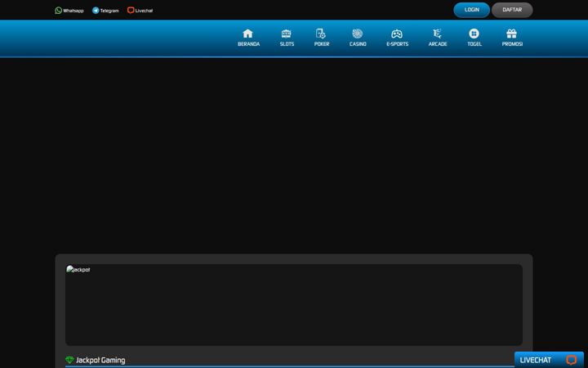Viewport: 588px width, 368px height.
Task: Click the E-Sports gamepad icon
Action: 397,34
